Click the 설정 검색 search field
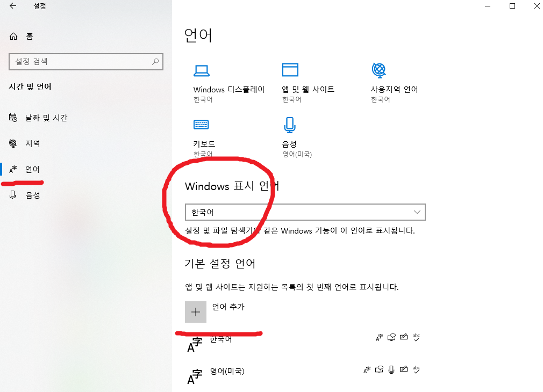Viewport: 543px width, 392px height. [86, 62]
